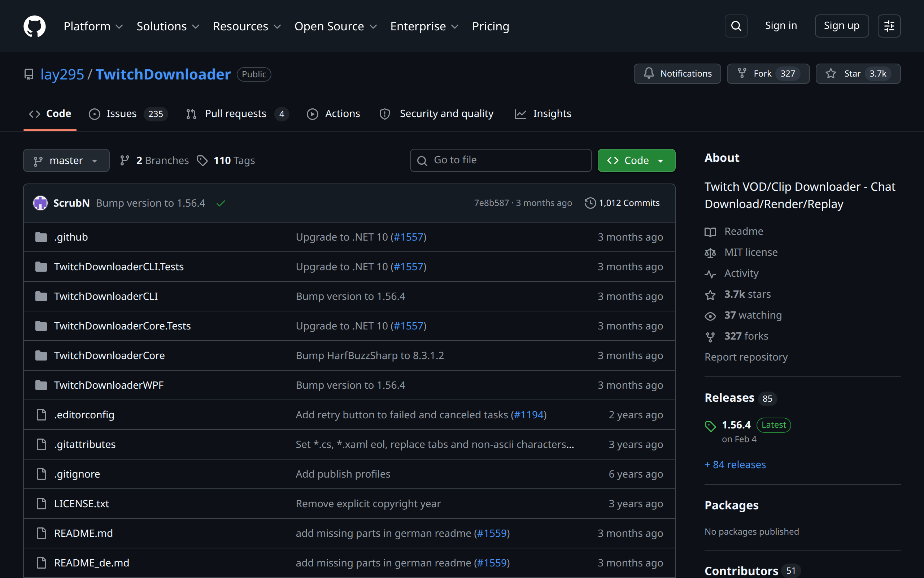Expand the Open Source menu
Viewport: 924px width, 578px height.
[335, 26]
